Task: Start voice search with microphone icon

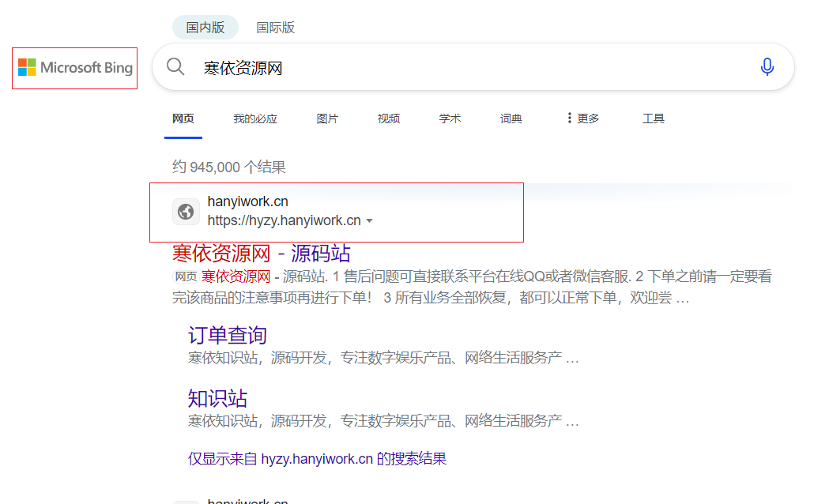Action: (767, 67)
